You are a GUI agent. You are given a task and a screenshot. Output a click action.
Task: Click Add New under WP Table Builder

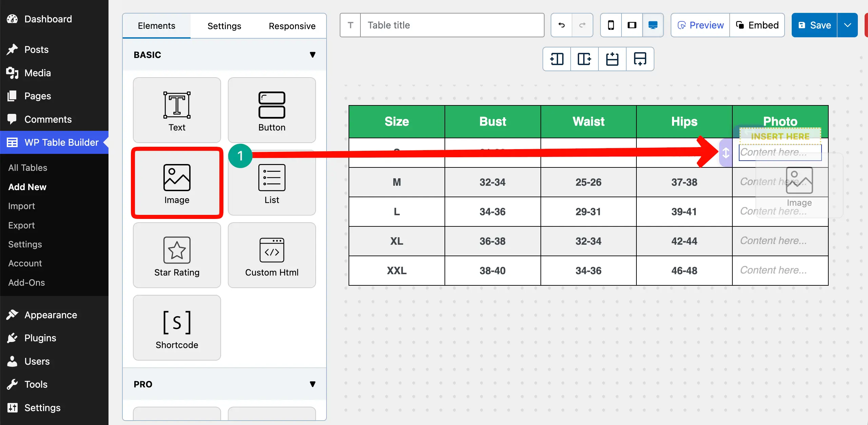(27, 187)
